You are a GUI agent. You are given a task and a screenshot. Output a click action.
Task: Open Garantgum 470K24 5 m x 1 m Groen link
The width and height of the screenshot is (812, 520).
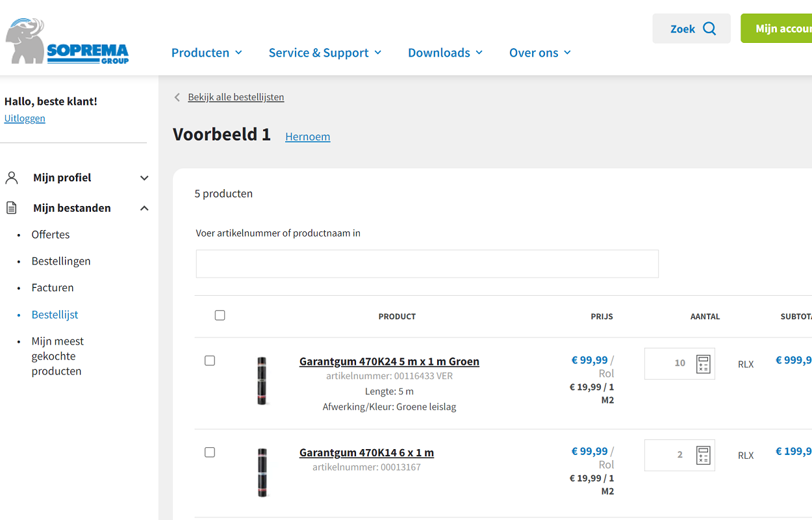[x=389, y=361]
